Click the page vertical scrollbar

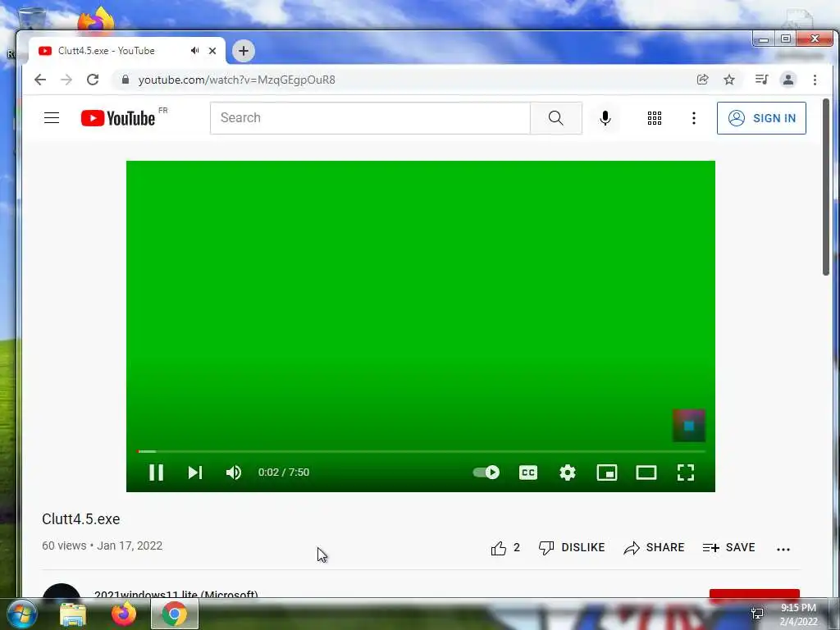tap(827, 188)
